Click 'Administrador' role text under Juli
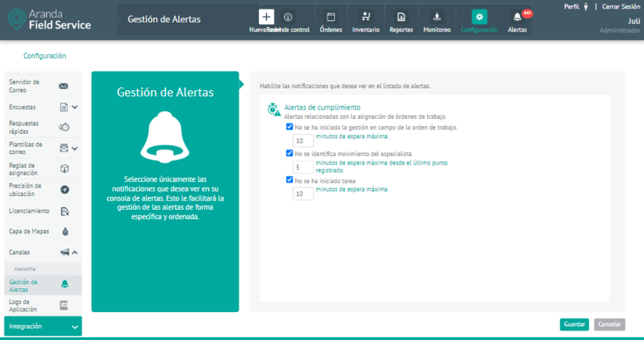Viewport: 644px width, 340px height. [620, 30]
